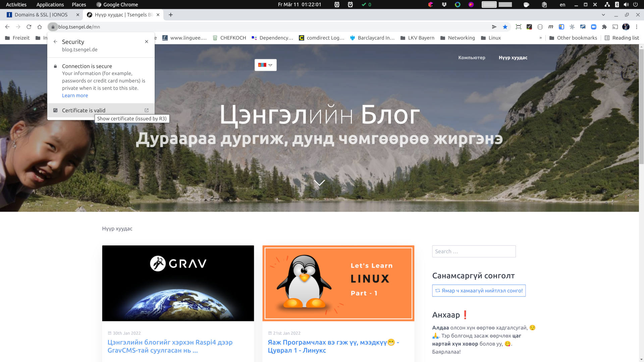This screenshot has height=362, width=644.
Task: Open Chrome's three-dot menu
Action: (x=637, y=27)
